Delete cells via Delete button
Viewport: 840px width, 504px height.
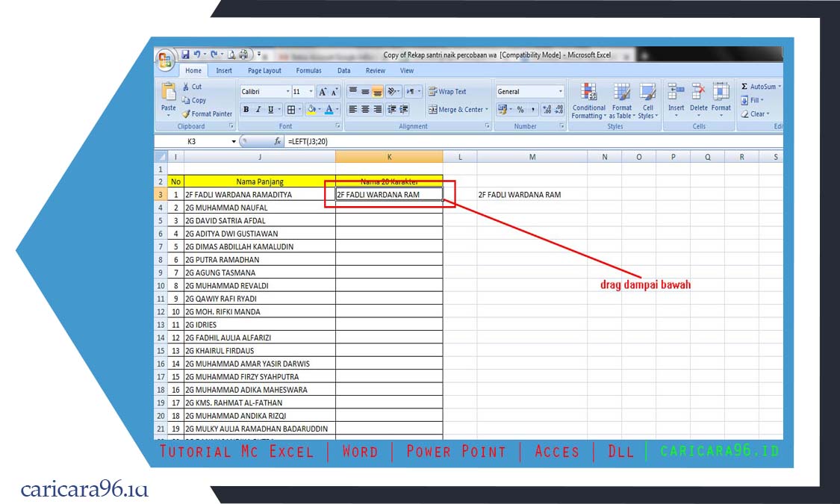(699, 100)
